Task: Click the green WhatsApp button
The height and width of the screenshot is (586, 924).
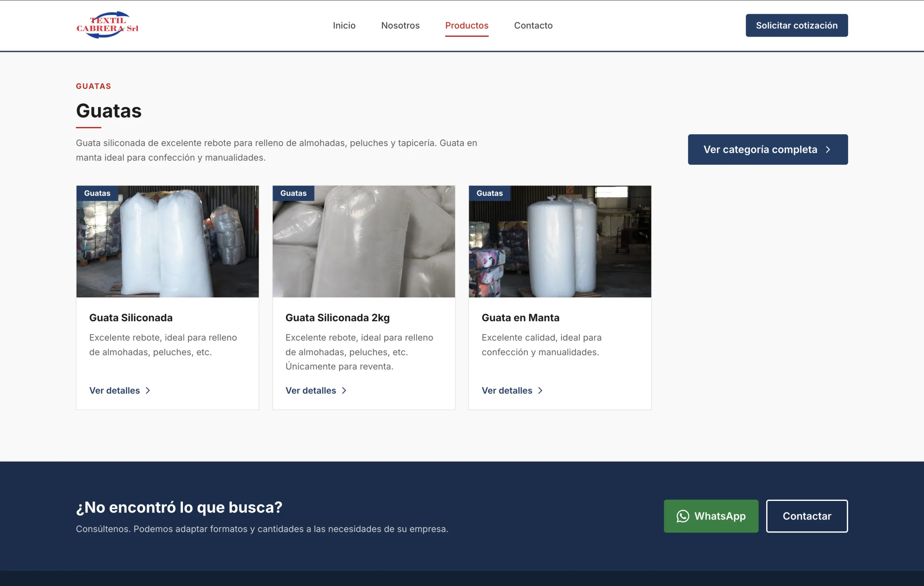Action: pos(711,516)
